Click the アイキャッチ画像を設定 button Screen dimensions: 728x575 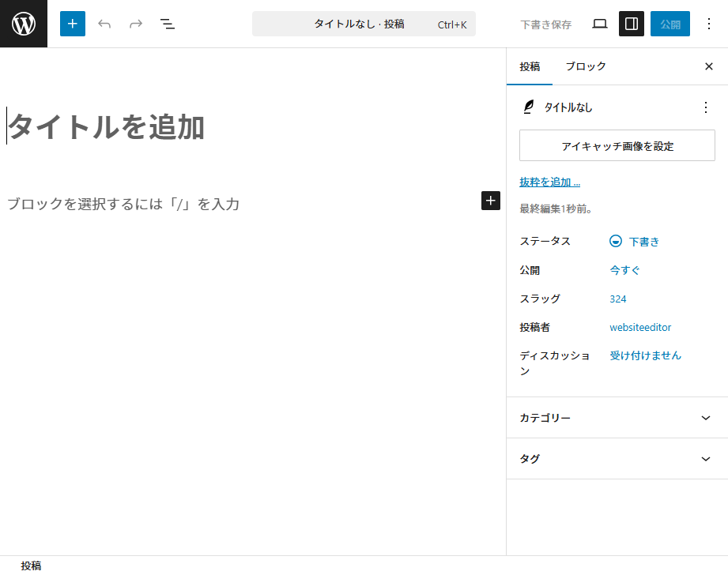[x=617, y=146]
